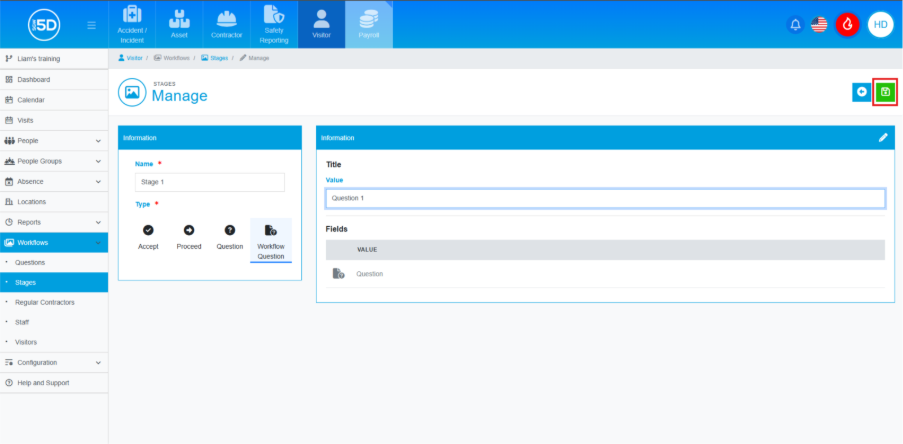Open the Safety Reporting module
903x444 pixels.
tap(273, 24)
